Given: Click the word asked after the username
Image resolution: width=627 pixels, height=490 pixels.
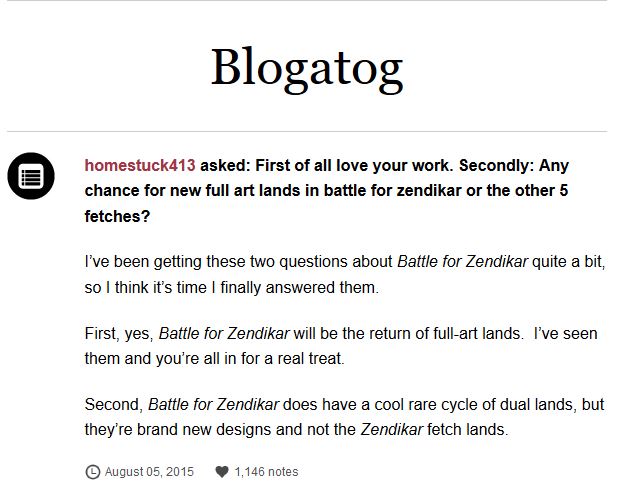Looking at the screenshot, I should click(x=225, y=165).
